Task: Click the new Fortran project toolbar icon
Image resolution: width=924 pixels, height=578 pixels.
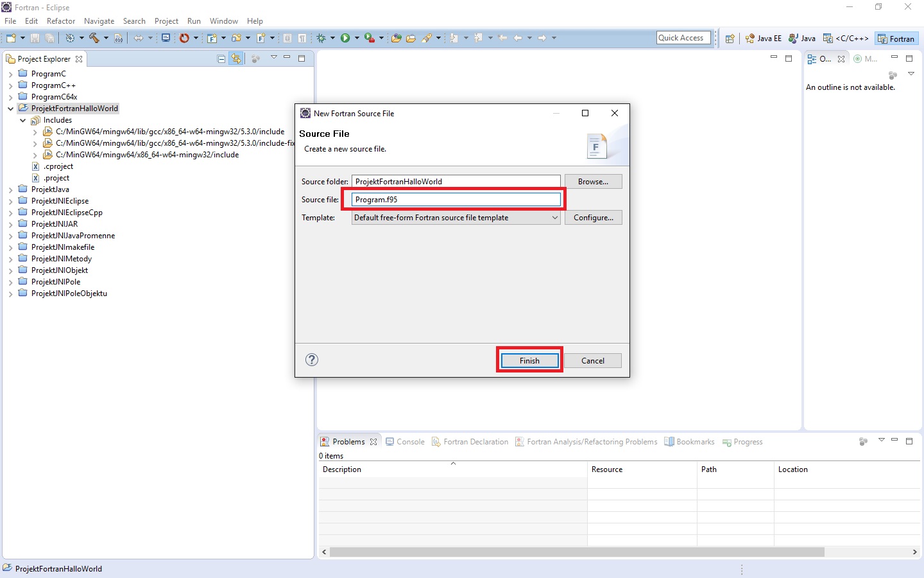Action: pyautogui.click(x=212, y=39)
